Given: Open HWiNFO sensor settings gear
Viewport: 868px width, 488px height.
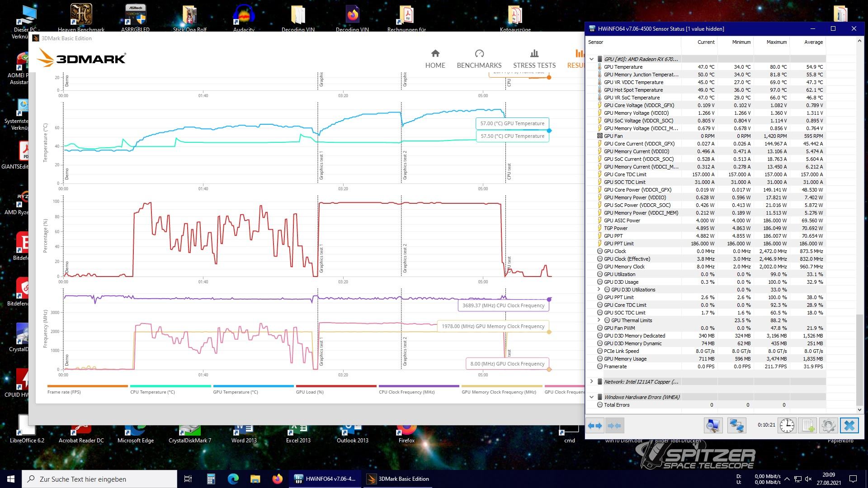Looking at the screenshot, I should point(828,426).
